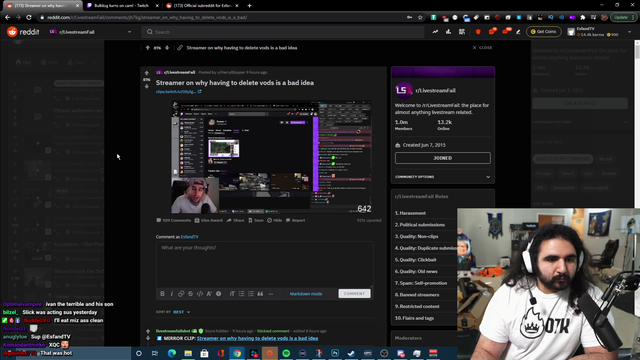Screen dimensions: 640x360
Task: Click the What are your thoughts comment box
Action: coord(264,264)
